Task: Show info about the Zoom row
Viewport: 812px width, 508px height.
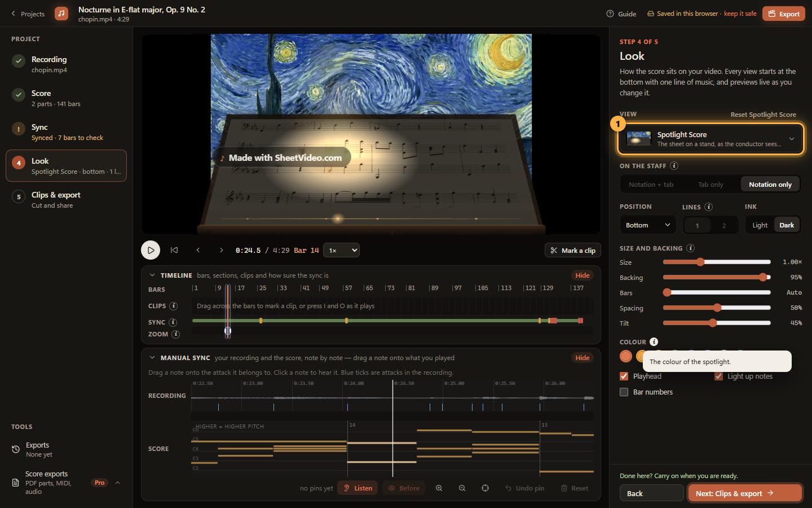Action: coord(175,334)
